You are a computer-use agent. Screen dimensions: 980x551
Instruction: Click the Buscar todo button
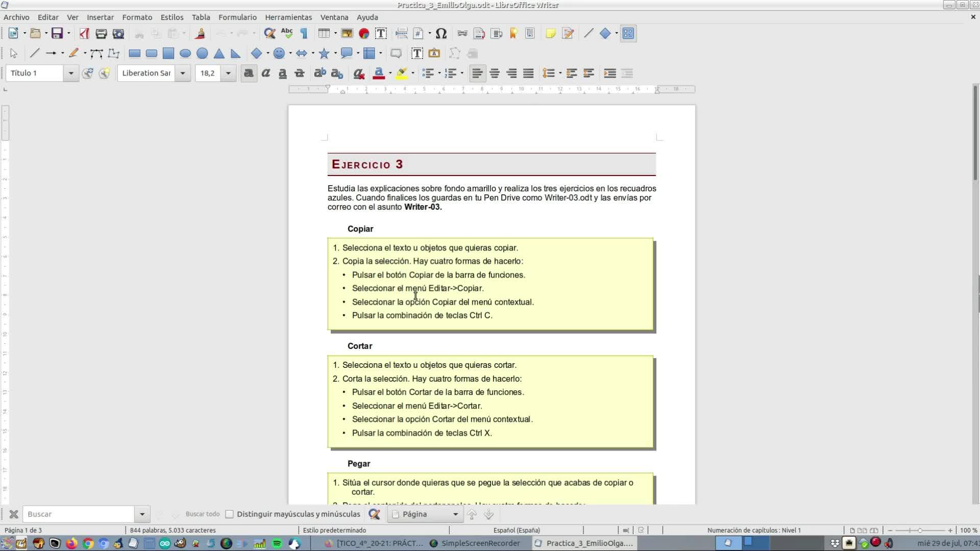pos(202,514)
